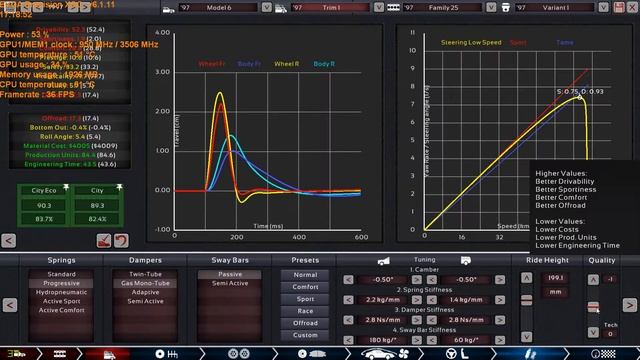Click the trim icon beside Trim 1

[x=281, y=8]
